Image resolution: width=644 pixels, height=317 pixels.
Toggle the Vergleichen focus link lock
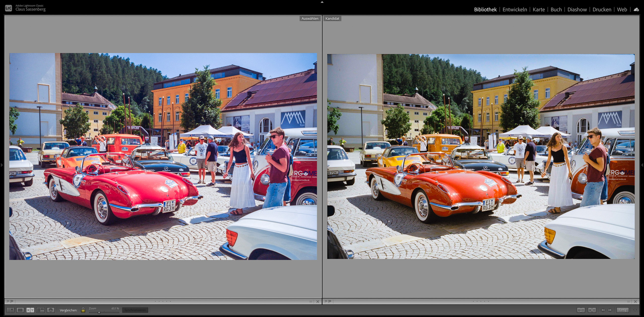pos(83,310)
